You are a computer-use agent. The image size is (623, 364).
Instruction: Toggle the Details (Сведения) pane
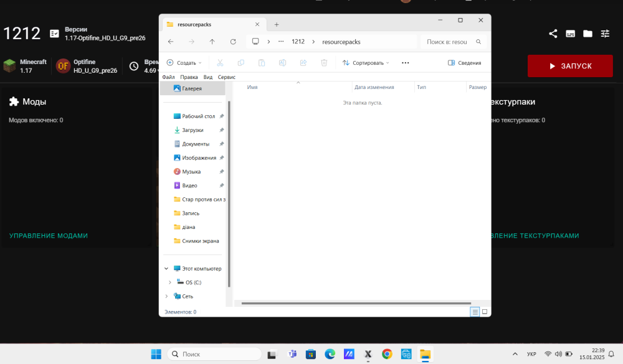pyautogui.click(x=465, y=63)
